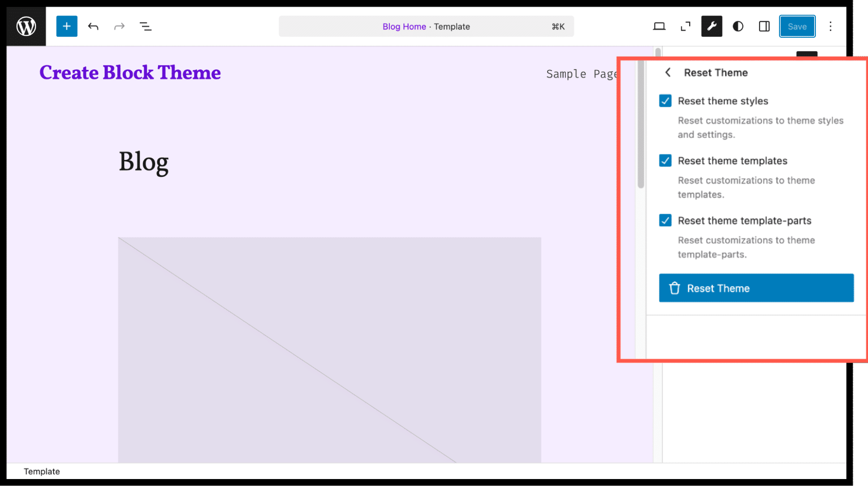Toggle the Settings sidebar icon
868x486 pixels.
pos(764,26)
